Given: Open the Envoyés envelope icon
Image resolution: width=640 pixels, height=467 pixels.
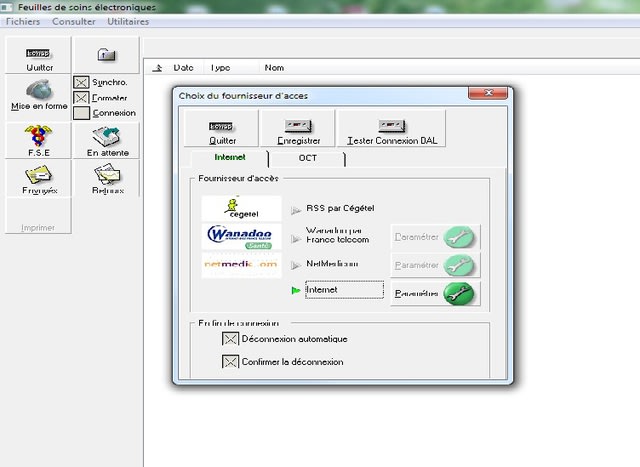Looking at the screenshot, I should 38,179.
